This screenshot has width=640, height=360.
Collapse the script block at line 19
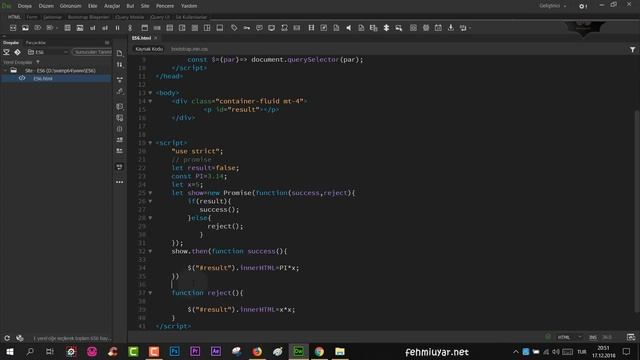(150, 143)
